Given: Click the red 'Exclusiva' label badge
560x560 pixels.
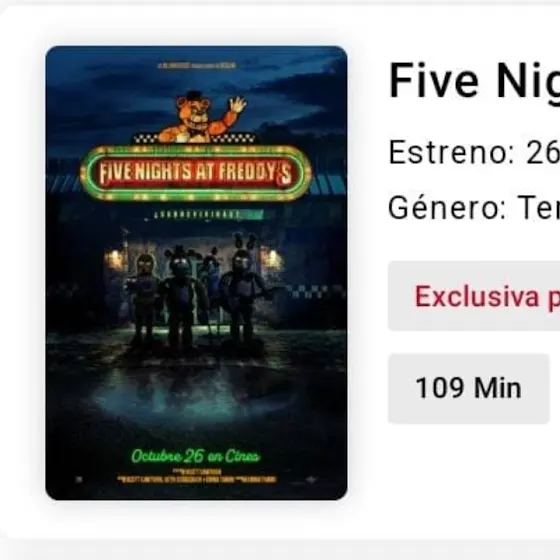Looking at the screenshot, I should pos(474,296).
